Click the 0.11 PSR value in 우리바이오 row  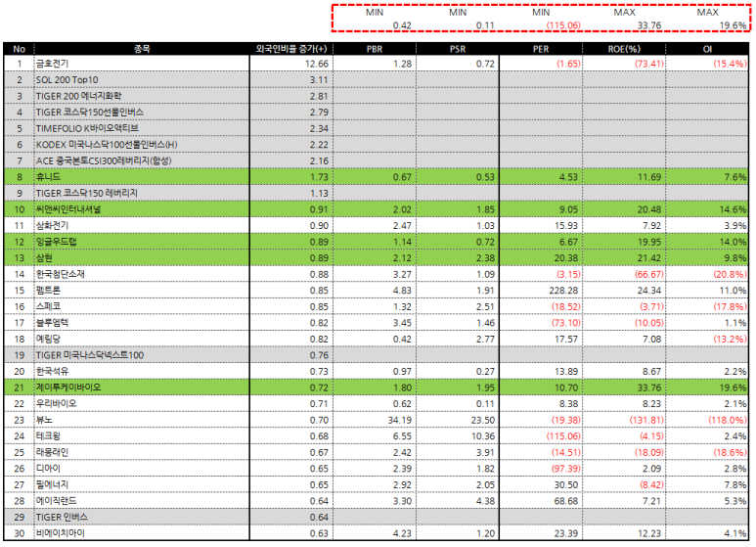tap(485, 404)
